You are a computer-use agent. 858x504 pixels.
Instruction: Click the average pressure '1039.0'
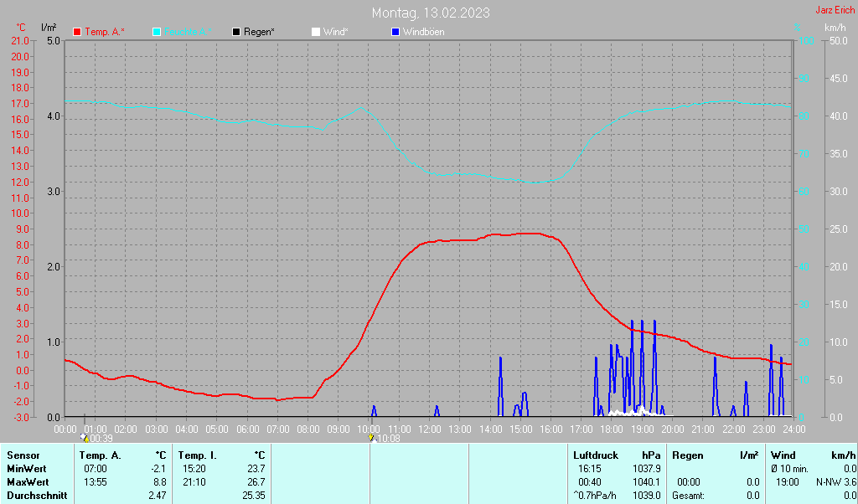(647, 496)
